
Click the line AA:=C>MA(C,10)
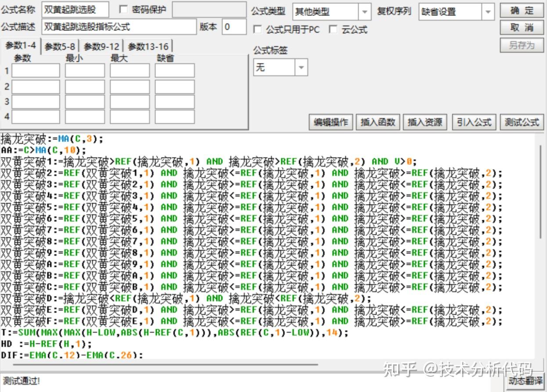click(44, 150)
